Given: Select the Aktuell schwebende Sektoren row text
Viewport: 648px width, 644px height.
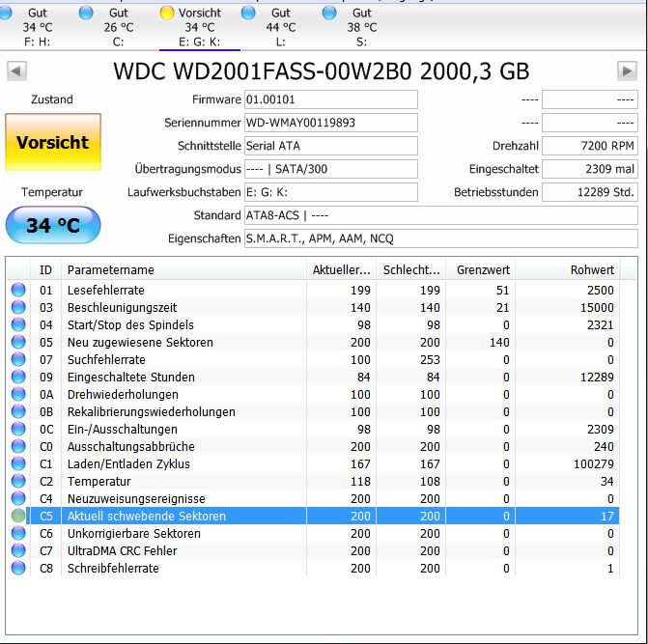Looking at the screenshot, I should (x=146, y=516).
